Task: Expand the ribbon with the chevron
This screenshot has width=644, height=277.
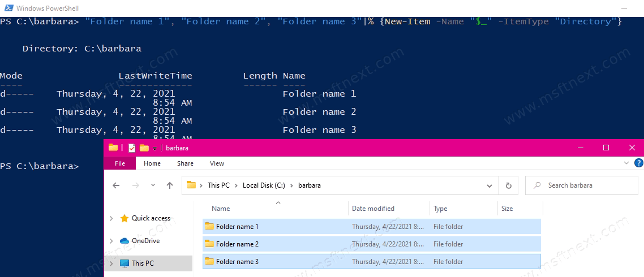Action: (x=626, y=163)
